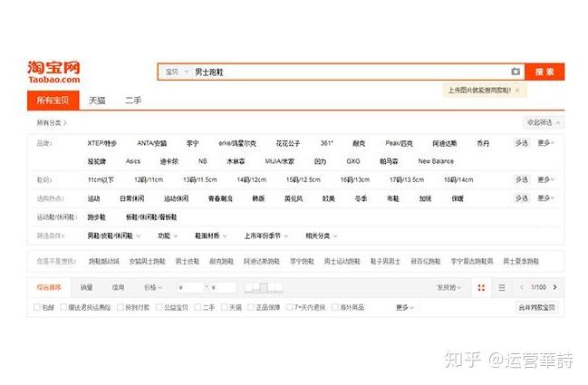This screenshot has width=588, height=385.
Task: Check the 海外商品 checkbox
Action: [x=335, y=307]
